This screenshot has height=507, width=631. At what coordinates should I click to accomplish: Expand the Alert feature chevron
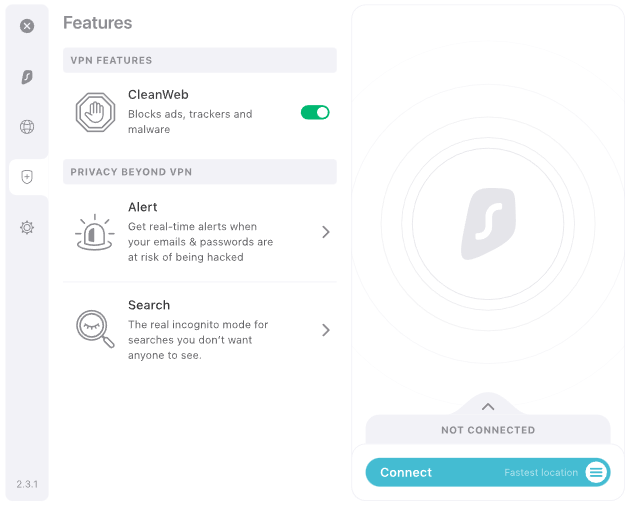pyautogui.click(x=326, y=232)
